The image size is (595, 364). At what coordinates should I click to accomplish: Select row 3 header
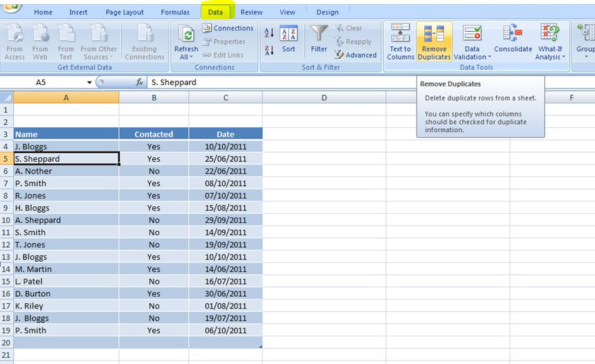coord(6,134)
